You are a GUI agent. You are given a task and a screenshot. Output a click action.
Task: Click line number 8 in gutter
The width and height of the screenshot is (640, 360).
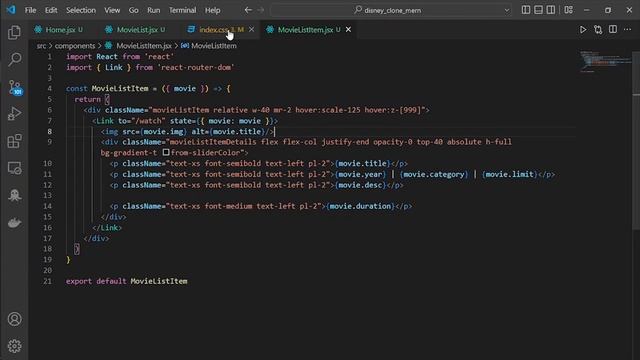click(49, 131)
